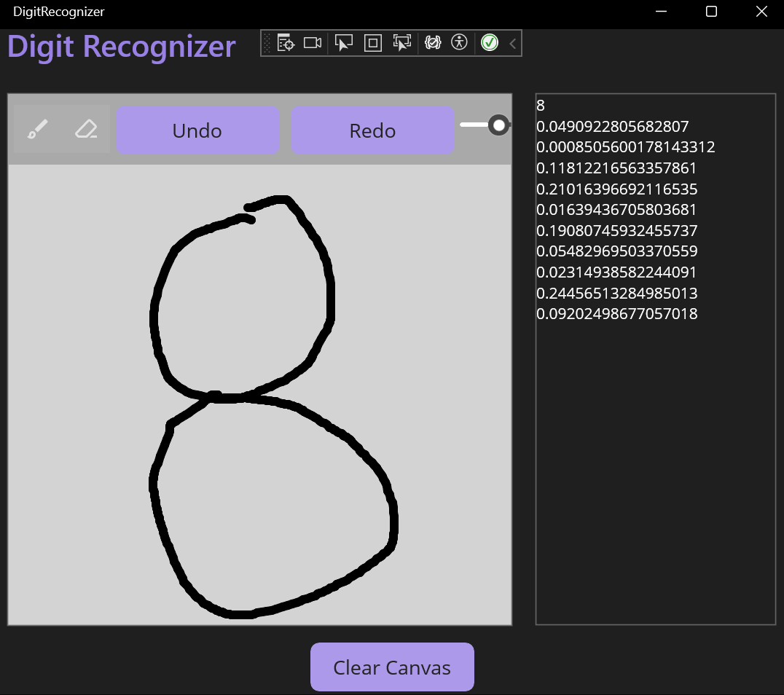784x695 pixels.
Task: Activate Select Element pointer tool
Action: tap(343, 43)
